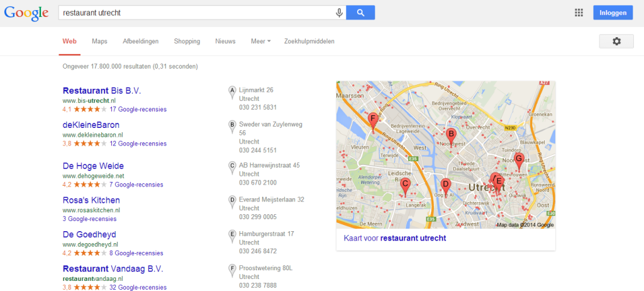Click Kaart voor restaurant utrecht link
Viewport: 644px width, 291px height.
(x=394, y=238)
